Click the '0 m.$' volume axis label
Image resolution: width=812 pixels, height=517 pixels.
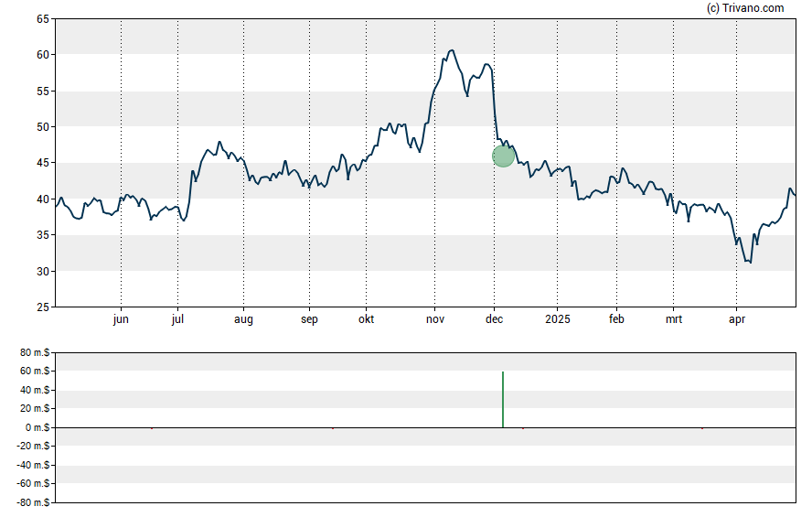(37, 427)
